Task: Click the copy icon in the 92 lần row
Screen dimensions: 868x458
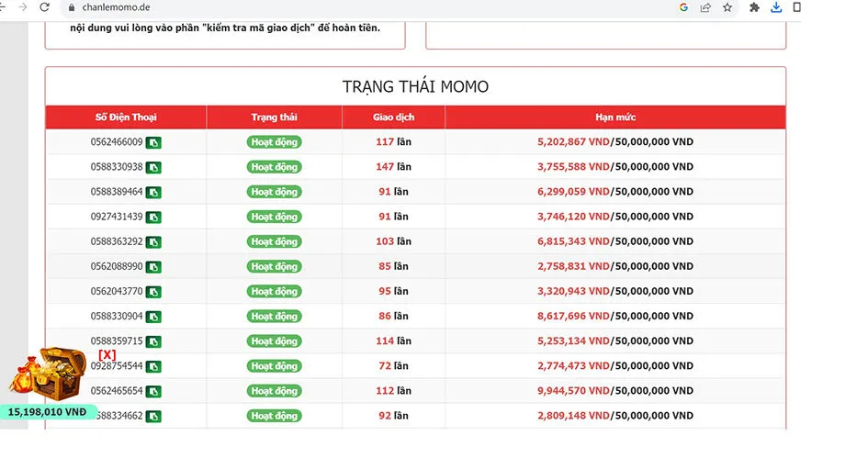Action: (153, 417)
